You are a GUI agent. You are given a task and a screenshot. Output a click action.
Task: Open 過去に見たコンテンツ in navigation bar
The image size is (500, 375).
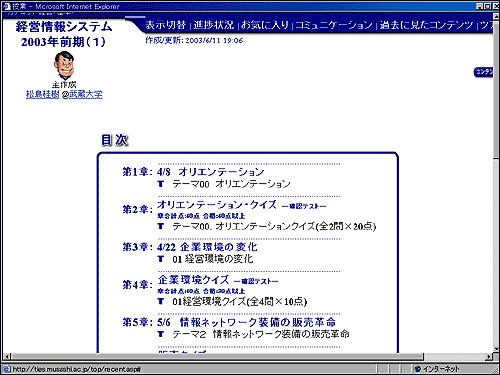coord(426,25)
